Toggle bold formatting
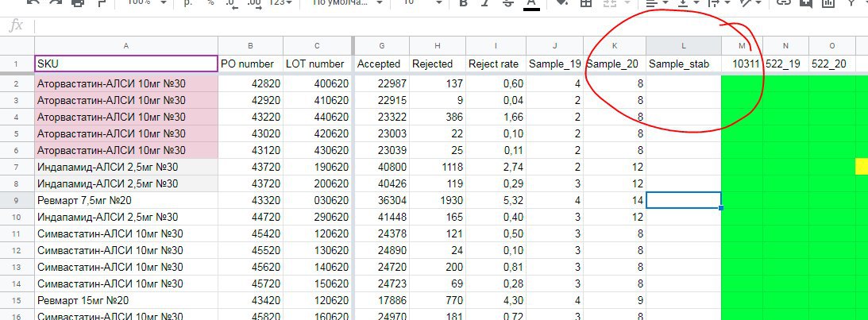Image resolution: width=868 pixels, height=320 pixels. pyautogui.click(x=464, y=3)
